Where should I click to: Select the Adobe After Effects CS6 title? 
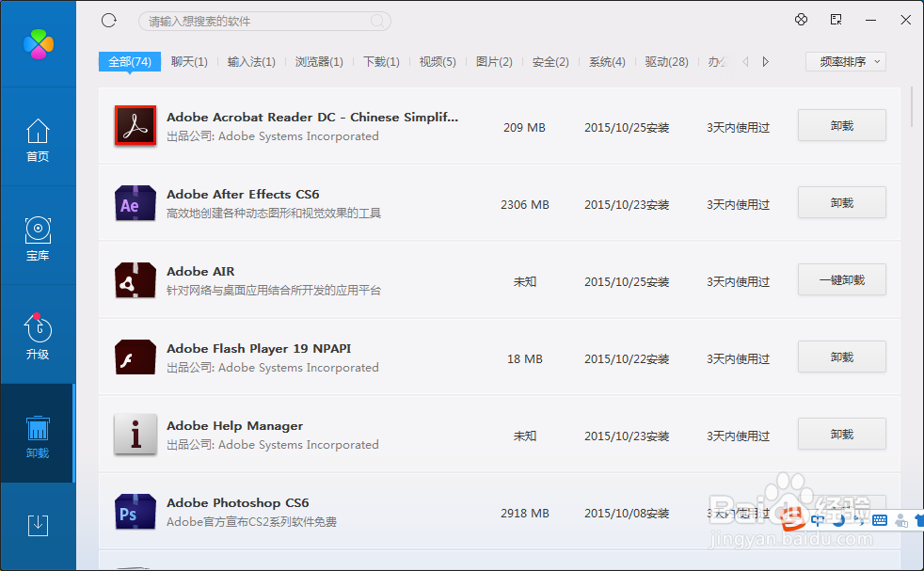coord(243,195)
